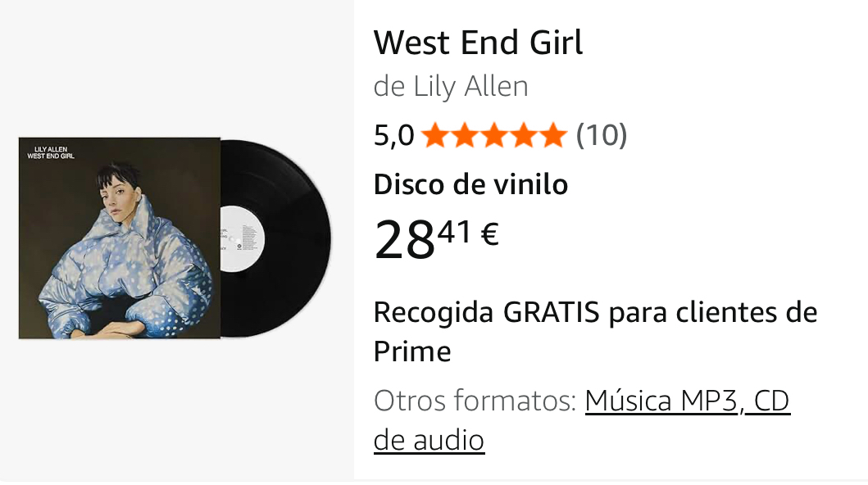Click the fifth orange rating star
868x485 pixels.
(553, 135)
